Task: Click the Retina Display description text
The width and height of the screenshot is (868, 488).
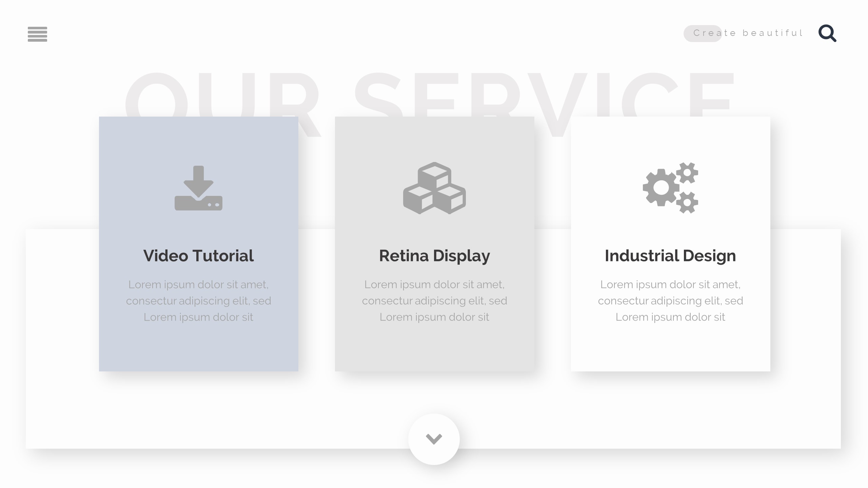Action: tap(434, 301)
